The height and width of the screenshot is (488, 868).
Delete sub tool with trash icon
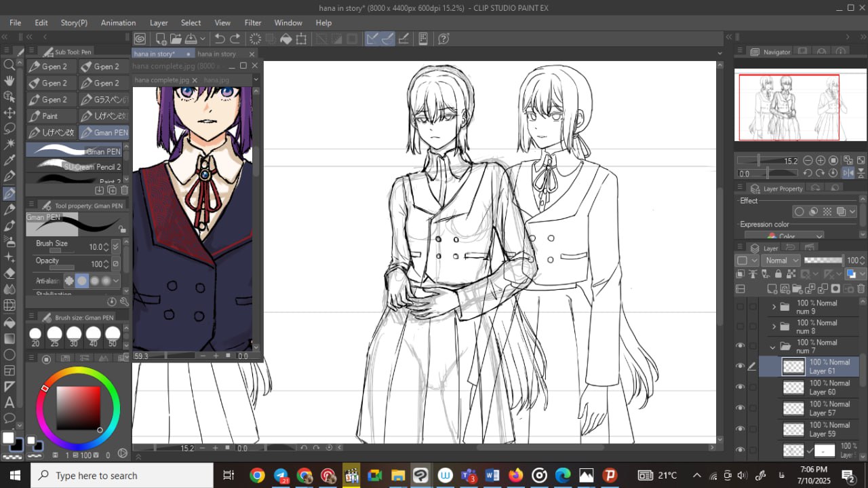[x=124, y=191]
